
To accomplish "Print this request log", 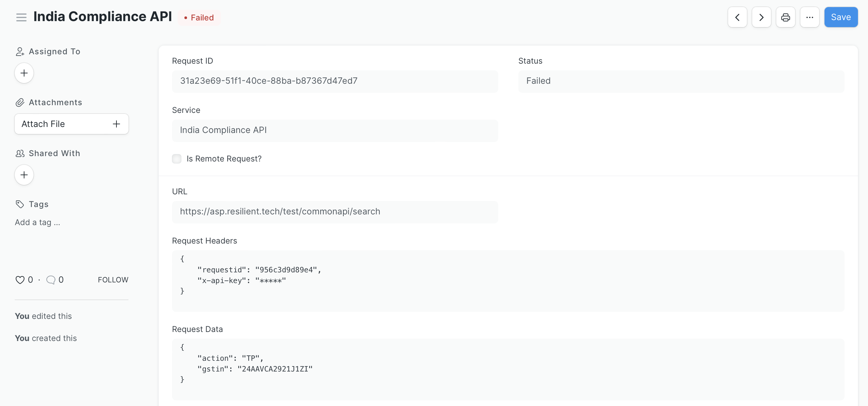I will 785,17.
